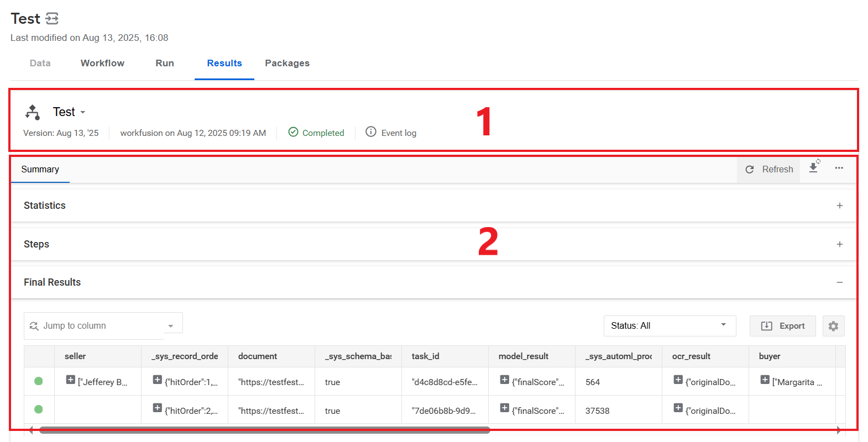This screenshot has width=868, height=442.
Task: Click the buyer column header
Action: click(792, 356)
